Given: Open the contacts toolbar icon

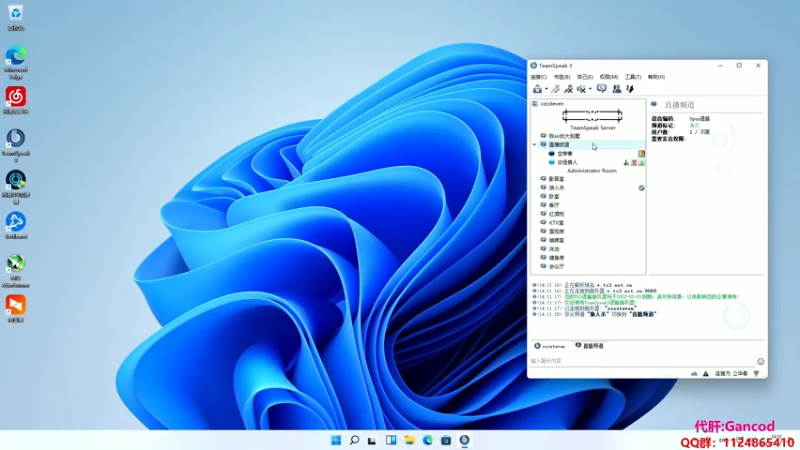Looking at the screenshot, I should coord(617,89).
